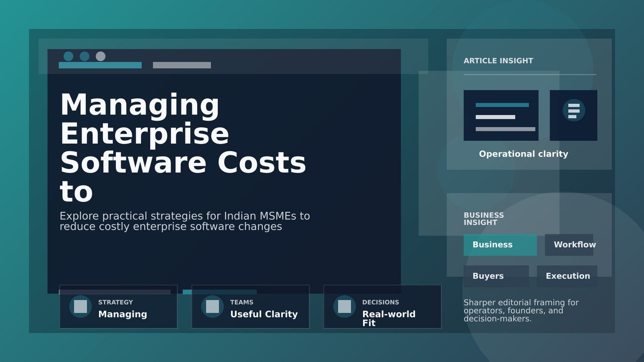
Task: Click the DECISIONS label
Action: (x=381, y=302)
